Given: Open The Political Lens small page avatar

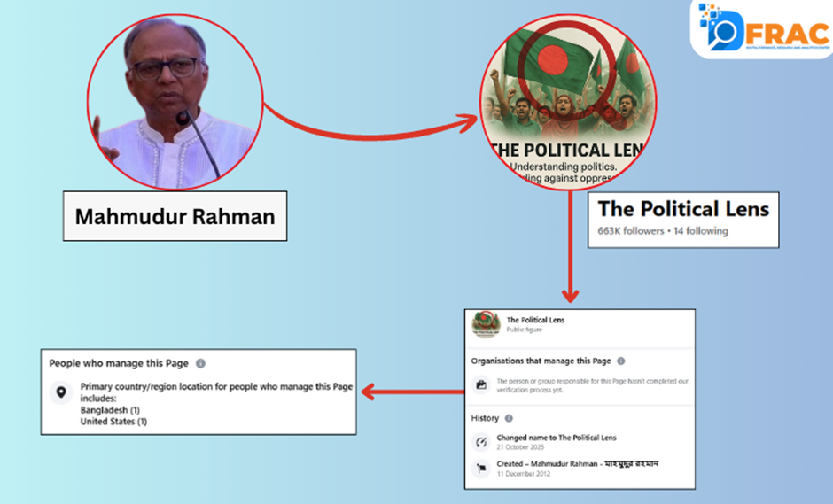Looking at the screenshot, I should pyautogui.click(x=487, y=325).
